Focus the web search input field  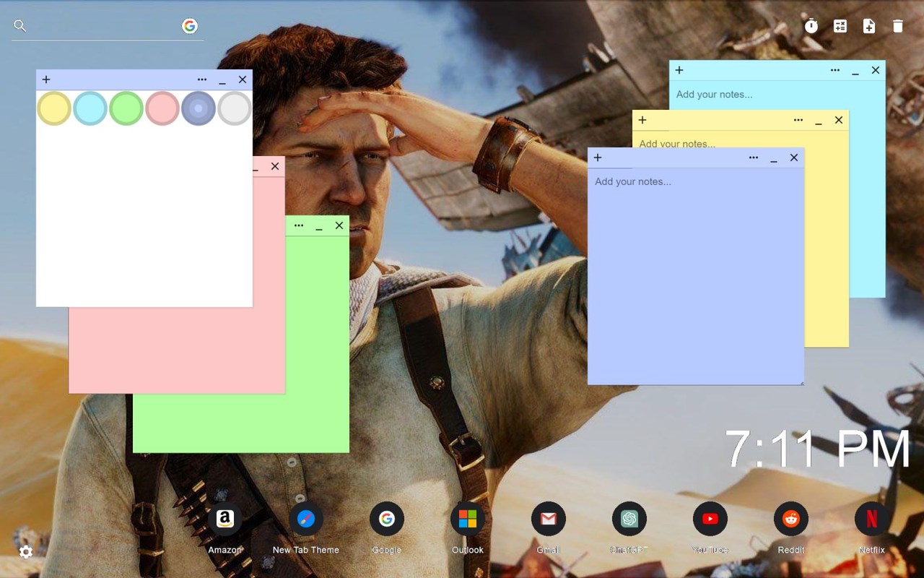coord(104,26)
